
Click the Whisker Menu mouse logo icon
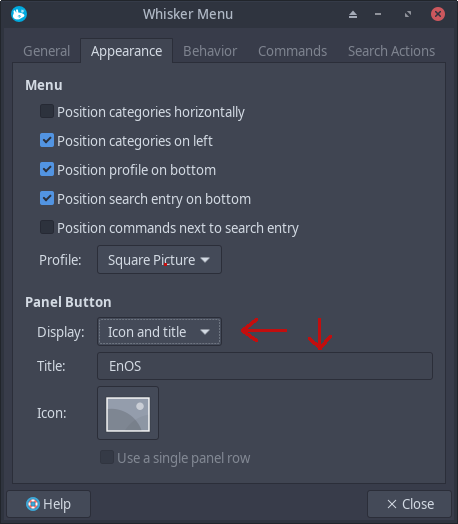pyautogui.click(x=19, y=14)
